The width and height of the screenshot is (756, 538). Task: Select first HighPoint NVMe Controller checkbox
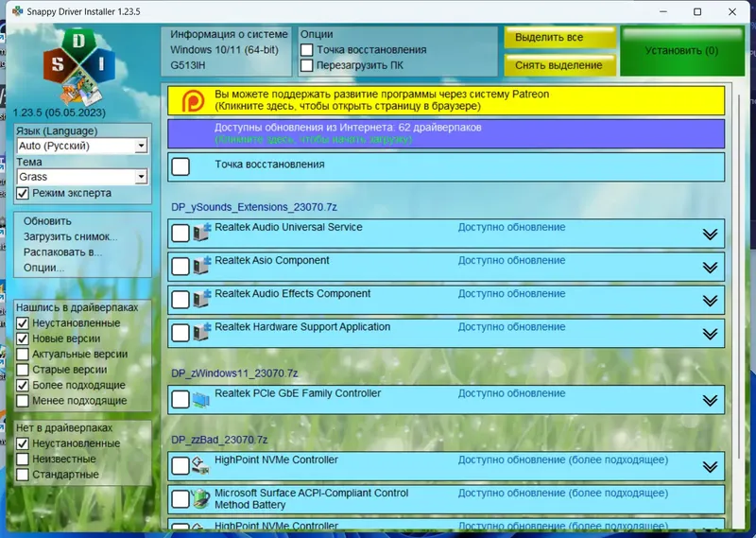[x=180, y=466]
